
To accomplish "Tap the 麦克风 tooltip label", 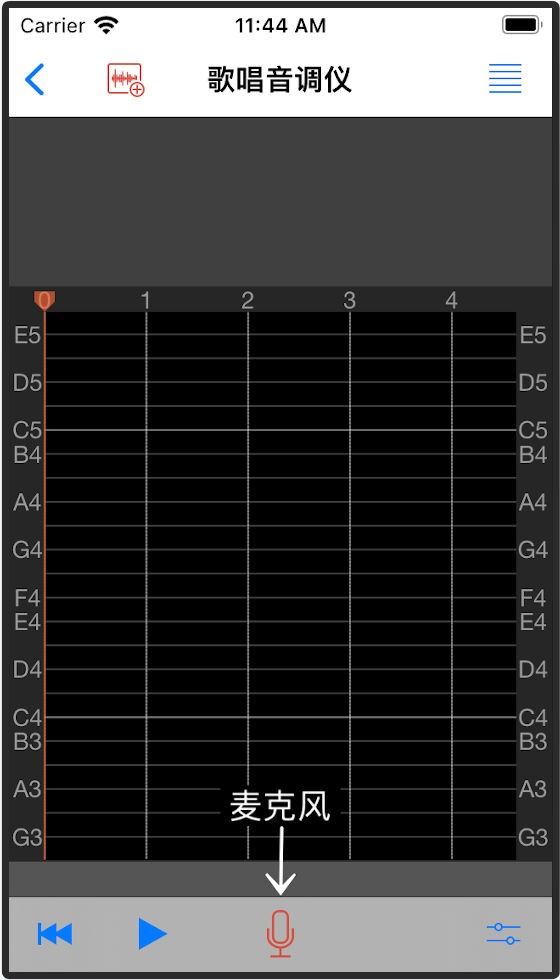I will (x=280, y=806).
